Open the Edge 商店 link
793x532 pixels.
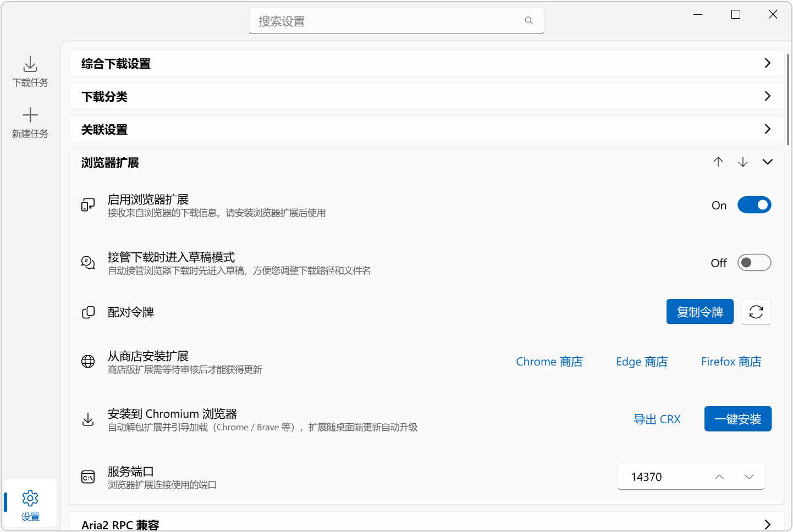pos(642,362)
